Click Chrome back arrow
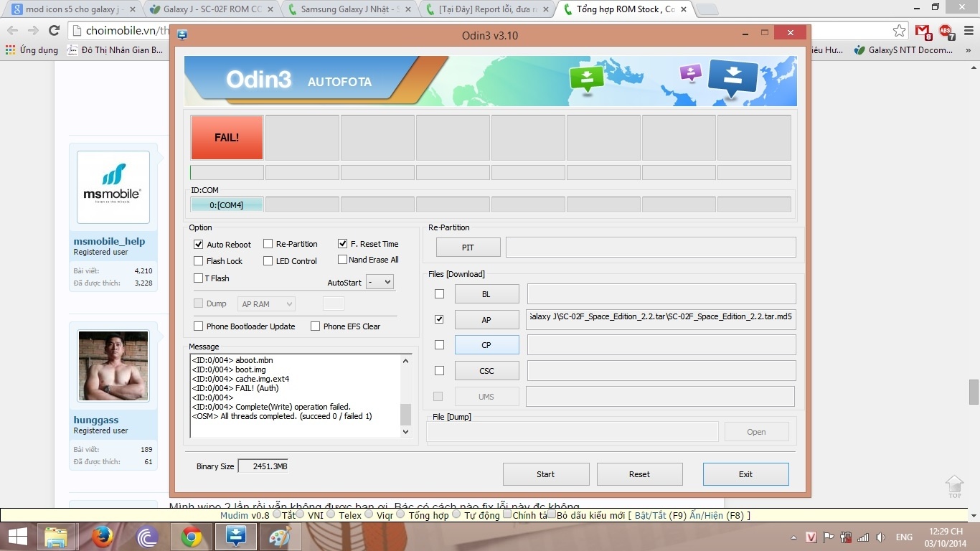Screen dimensions: 980x551 (13, 31)
